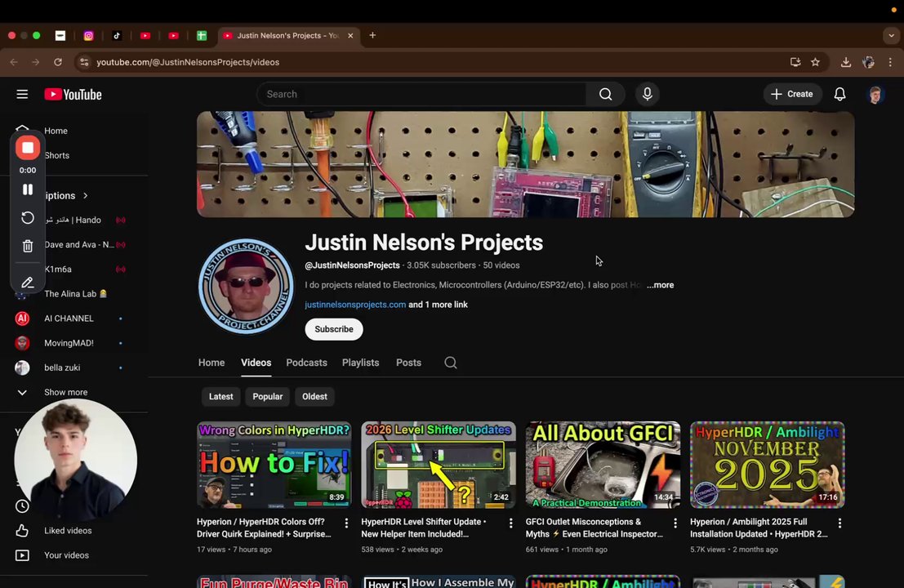Open account avatar menu
904x588 pixels.
pyautogui.click(x=875, y=94)
